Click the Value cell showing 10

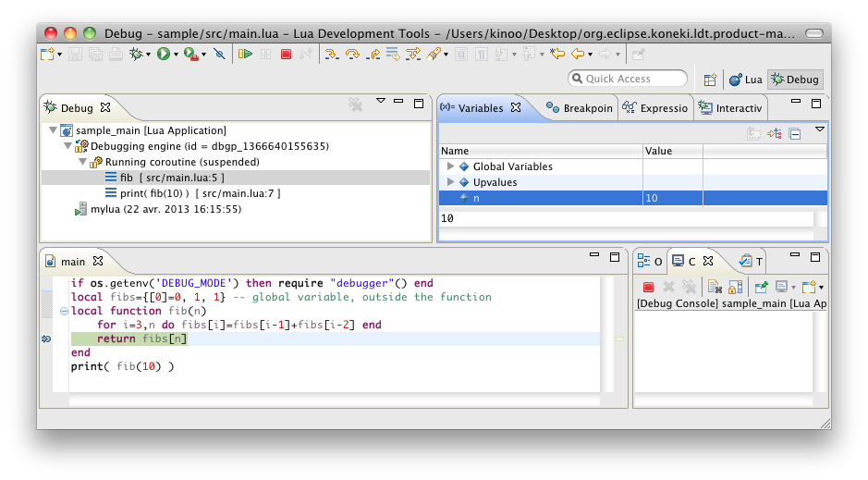click(x=673, y=198)
